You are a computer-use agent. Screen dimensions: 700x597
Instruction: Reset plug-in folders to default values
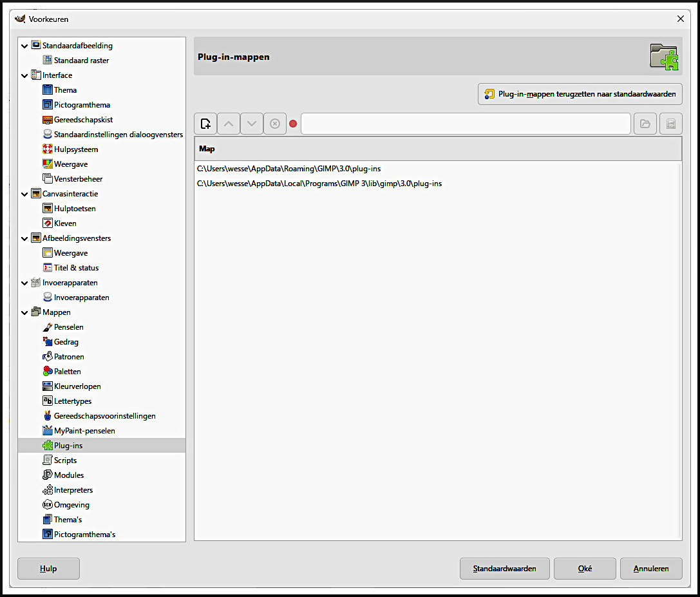(x=580, y=94)
